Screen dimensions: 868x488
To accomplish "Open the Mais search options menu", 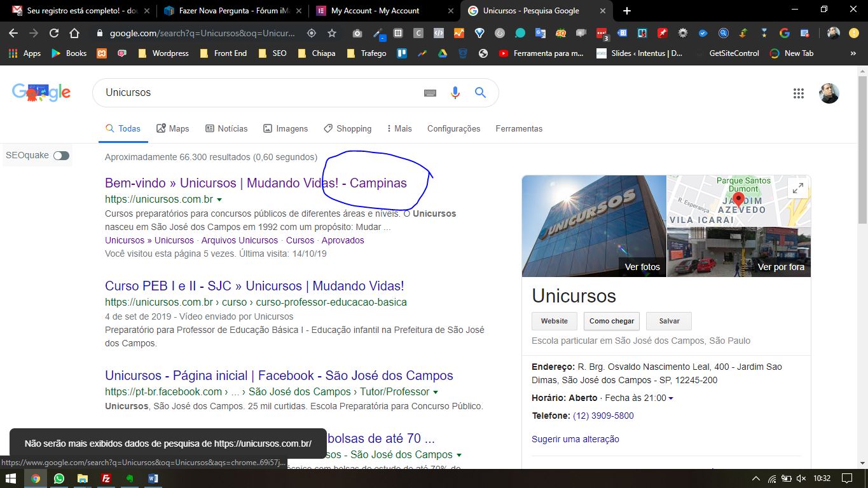I will pyautogui.click(x=399, y=128).
